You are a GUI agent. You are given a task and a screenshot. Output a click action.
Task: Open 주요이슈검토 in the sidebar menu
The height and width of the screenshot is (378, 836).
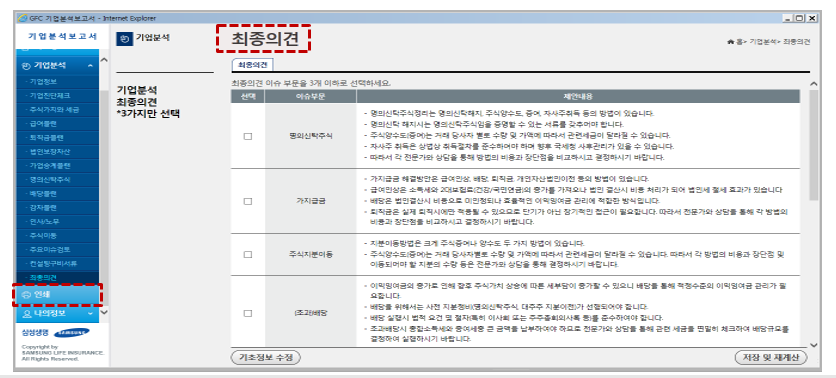click(x=50, y=250)
